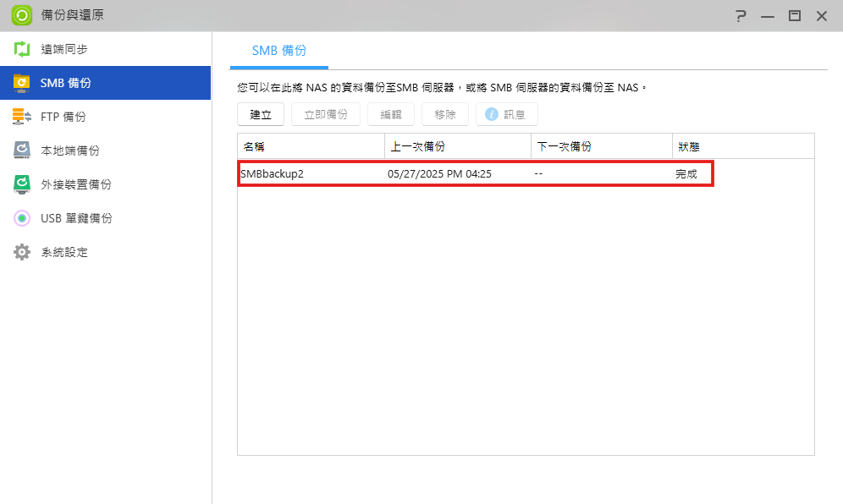Sort by the 狀態 column header

tap(743, 146)
